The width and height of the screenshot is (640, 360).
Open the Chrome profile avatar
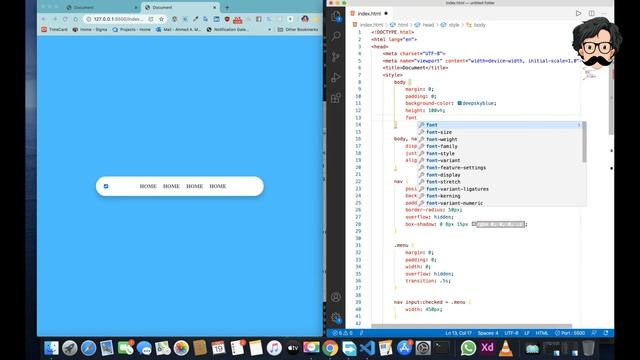tap(305, 19)
